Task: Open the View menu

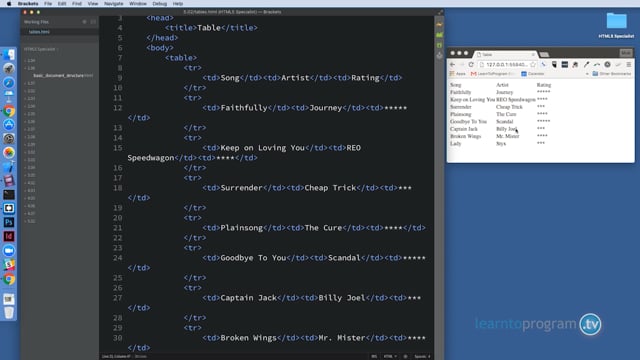Action: coord(93,4)
